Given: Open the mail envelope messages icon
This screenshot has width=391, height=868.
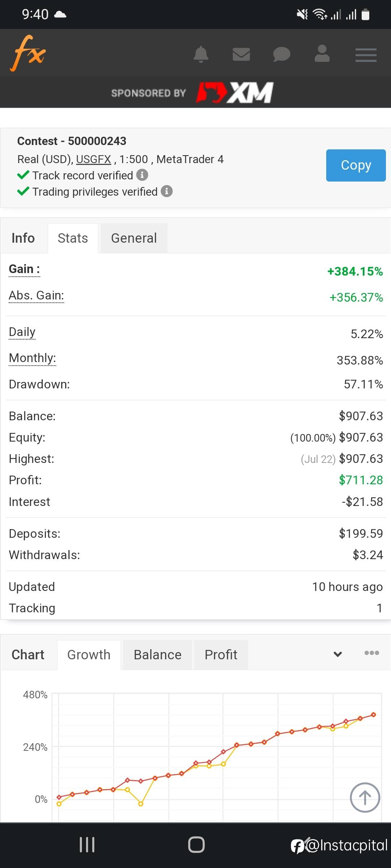Looking at the screenshot, I should [241, 55].
